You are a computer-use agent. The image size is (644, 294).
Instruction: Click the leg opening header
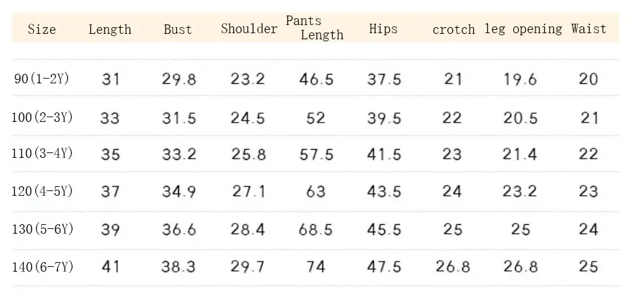[x=523, y=29]
